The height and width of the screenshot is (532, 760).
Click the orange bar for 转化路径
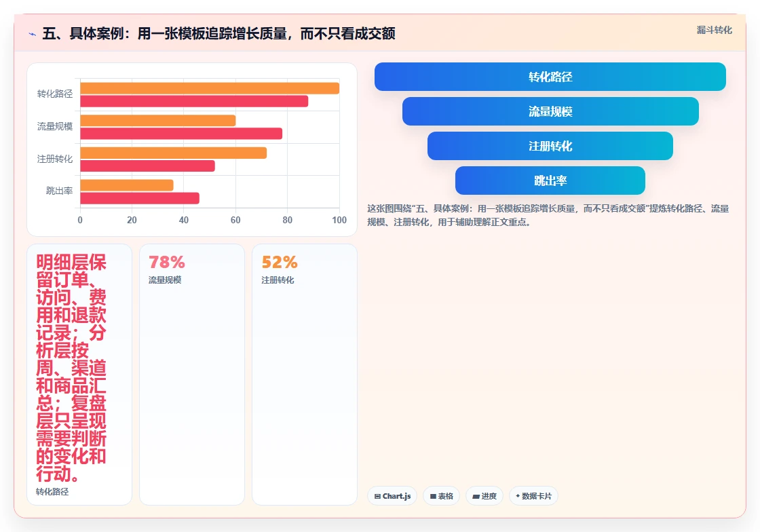click(210, 88)
